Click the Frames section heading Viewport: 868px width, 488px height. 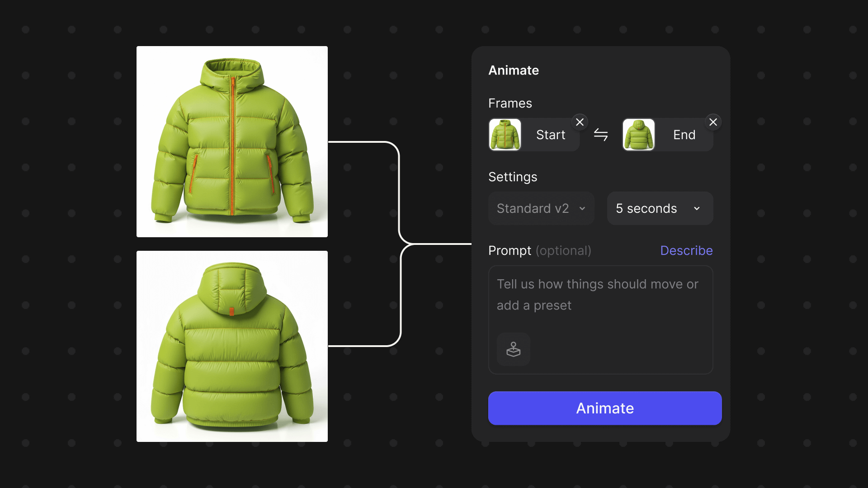(509, 103)
